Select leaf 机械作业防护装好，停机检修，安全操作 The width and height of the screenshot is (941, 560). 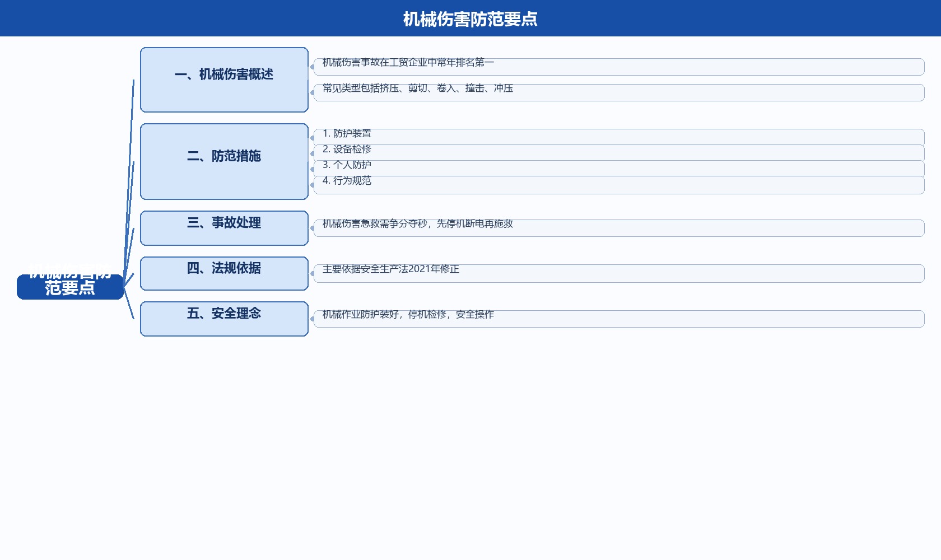(619, 319)
